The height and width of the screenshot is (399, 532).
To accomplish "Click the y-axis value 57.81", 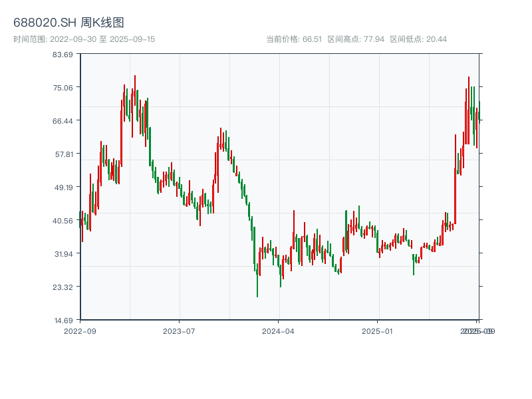I will click(x=64, y=154).
